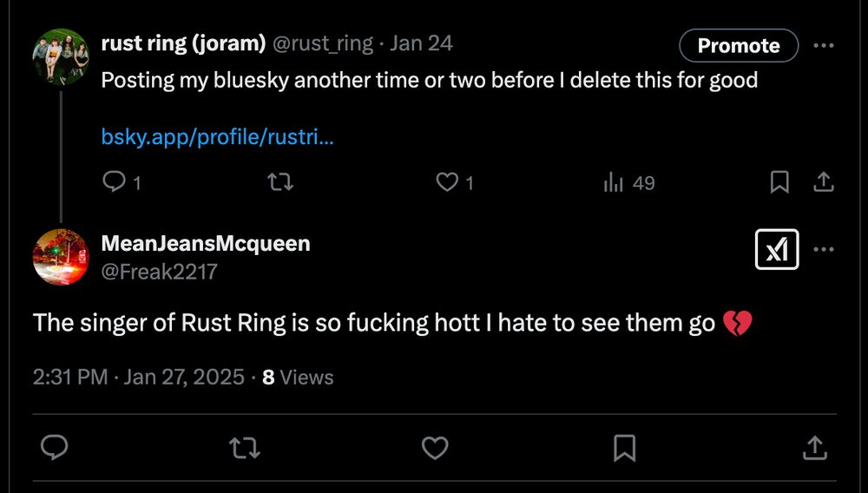Reply to MeanJeansMcqueen's post
This screenshot has height=493, width=868.
tap(55, 448)
